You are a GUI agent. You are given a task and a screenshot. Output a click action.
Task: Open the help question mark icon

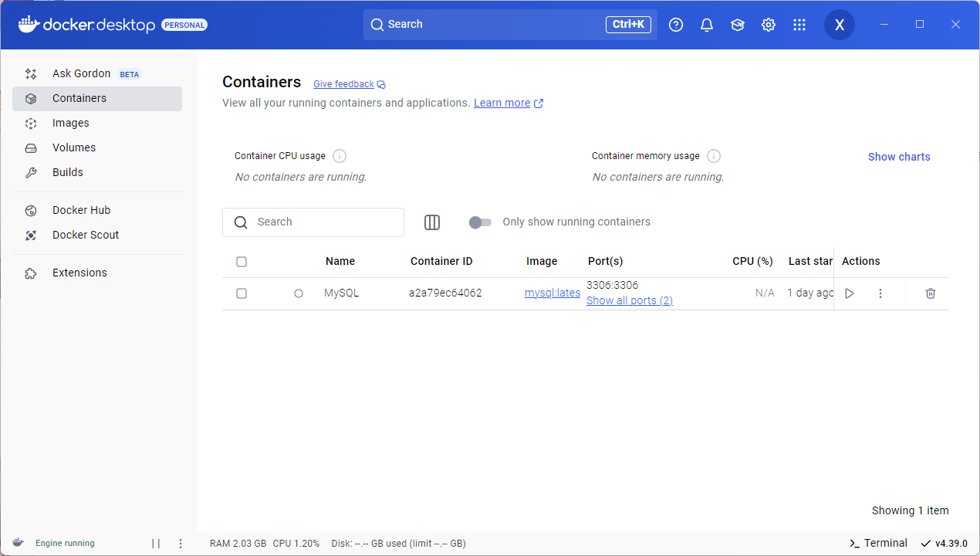(675, 24)
